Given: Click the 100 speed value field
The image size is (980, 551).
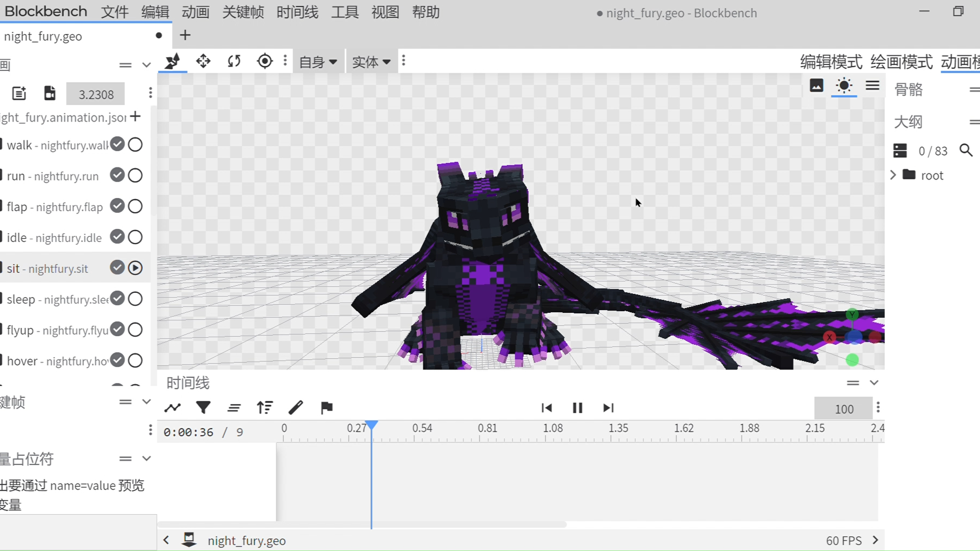Looking at the screenshot, I should (x=843, y=409).
